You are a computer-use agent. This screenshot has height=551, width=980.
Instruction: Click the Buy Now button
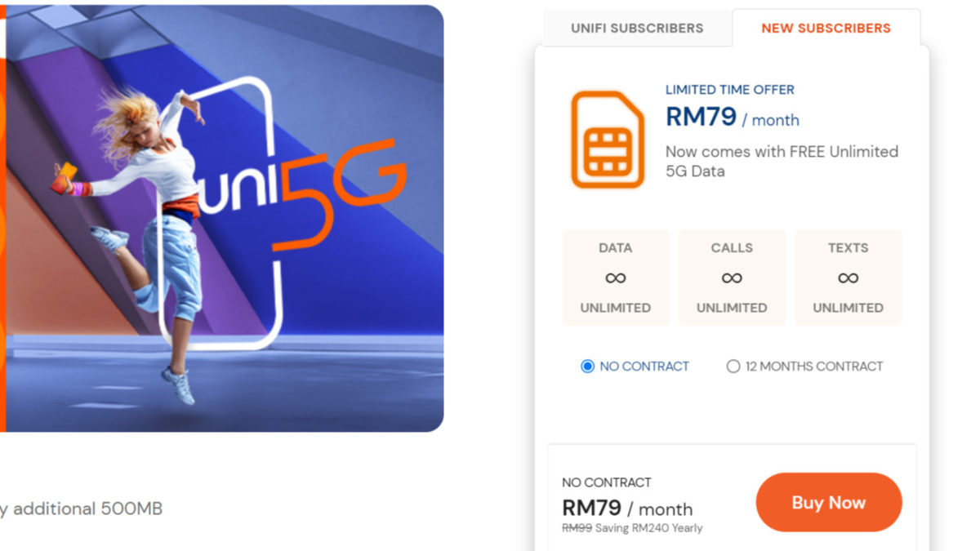click(829, 503)
